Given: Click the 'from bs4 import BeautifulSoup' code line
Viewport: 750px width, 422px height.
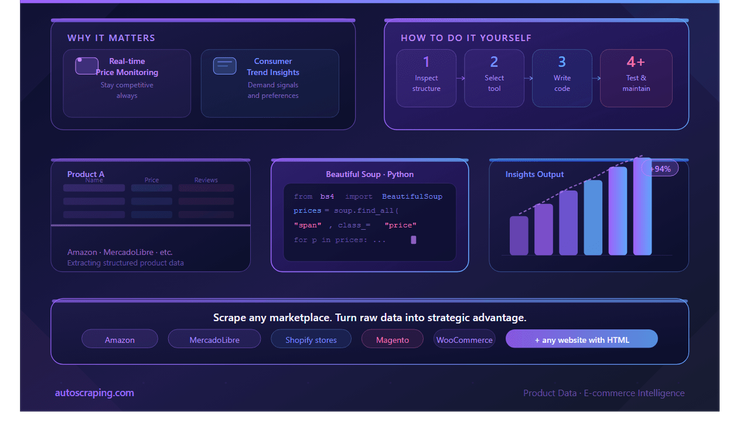Looking at the screenshot, I should click(x=368, y=196).
